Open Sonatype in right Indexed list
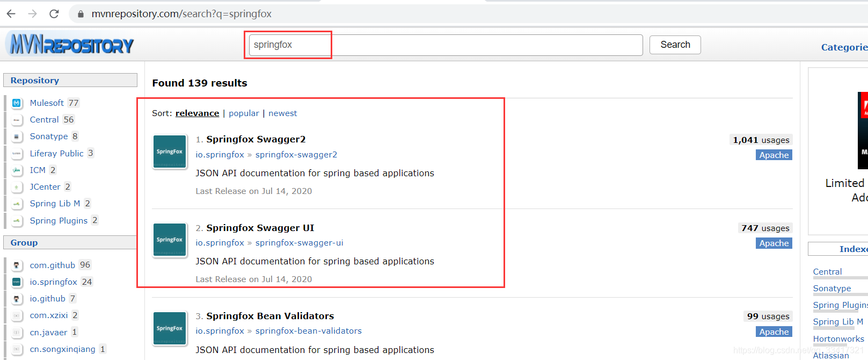Viewport: 868px width, 360px height. (x=832, y=289)
